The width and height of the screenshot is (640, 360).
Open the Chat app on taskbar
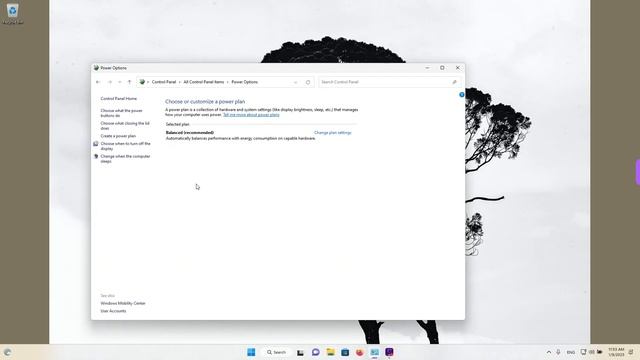tap(316, 352)
